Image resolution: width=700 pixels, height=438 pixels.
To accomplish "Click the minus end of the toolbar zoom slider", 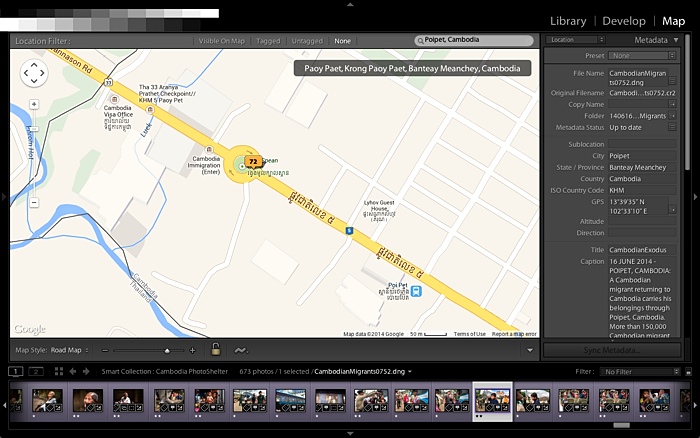I will [x=105, y=350].
